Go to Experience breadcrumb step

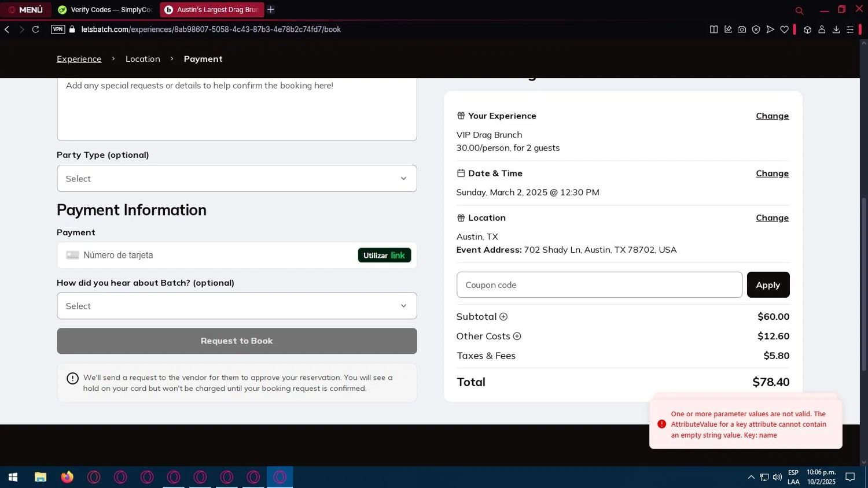pyautogui.click(x=79, y=59)
